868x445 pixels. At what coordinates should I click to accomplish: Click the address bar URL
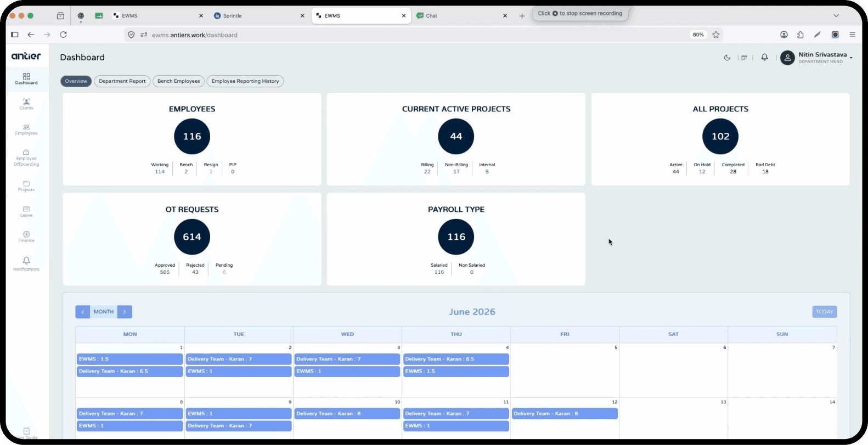tap(195, 35)
